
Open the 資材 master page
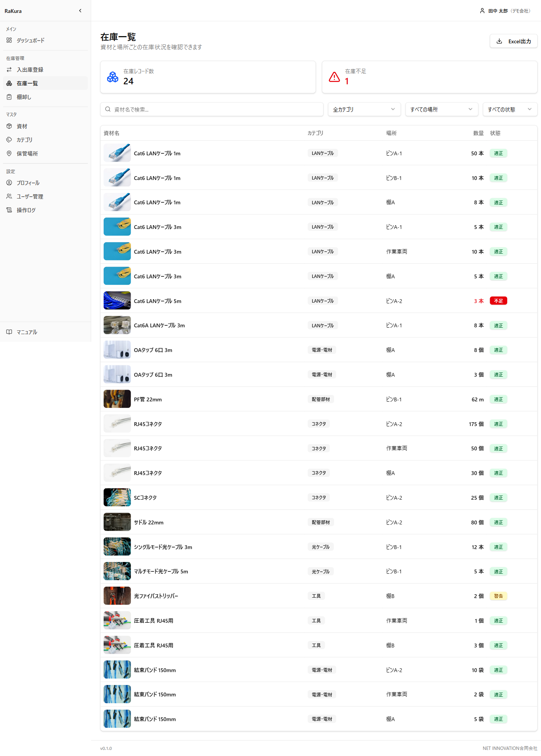tap(45, 126)
